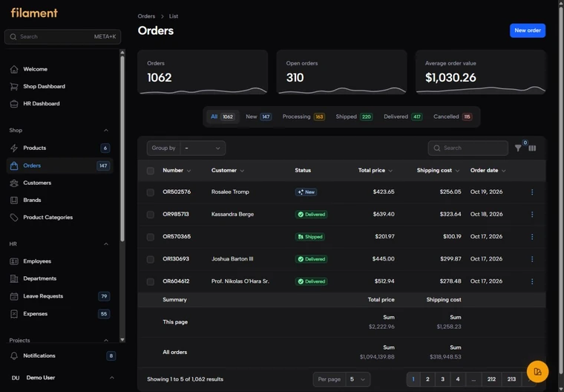Open HR Dashboard briefcase icon

pyautogui.click(x=14, y=104)
